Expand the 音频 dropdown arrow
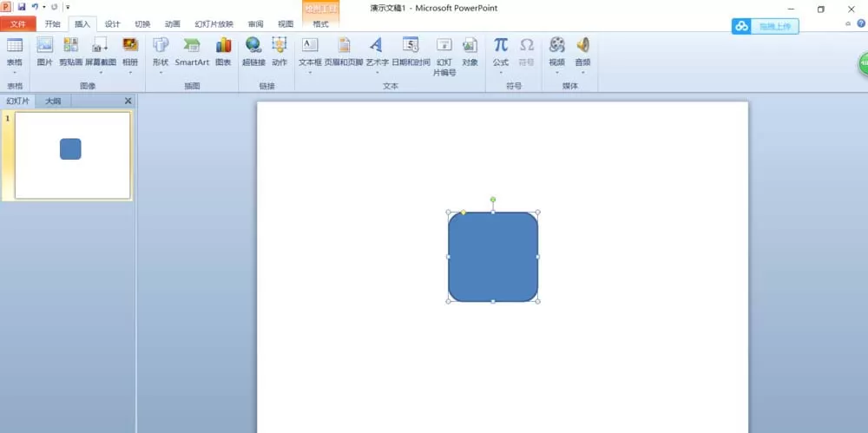 click(583, 72)
